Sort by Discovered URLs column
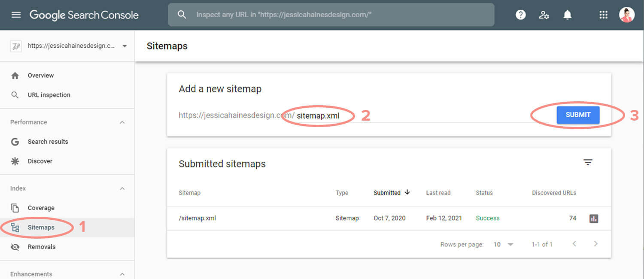Screen dimensions: 644x279 pyautogui.click(x=554, y=193)
